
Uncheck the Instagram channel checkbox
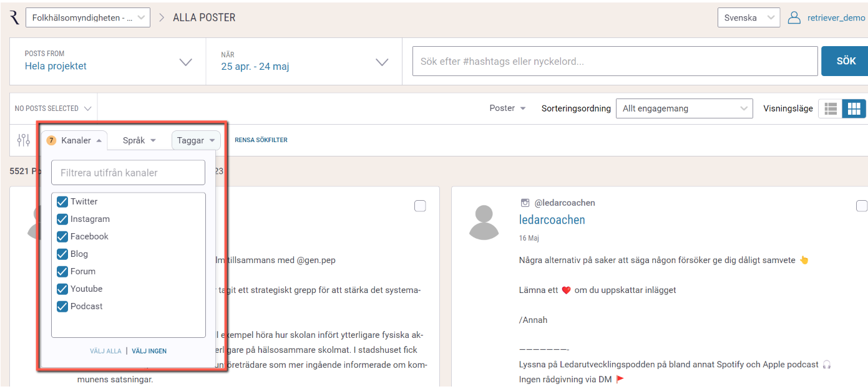click(62, 219)
